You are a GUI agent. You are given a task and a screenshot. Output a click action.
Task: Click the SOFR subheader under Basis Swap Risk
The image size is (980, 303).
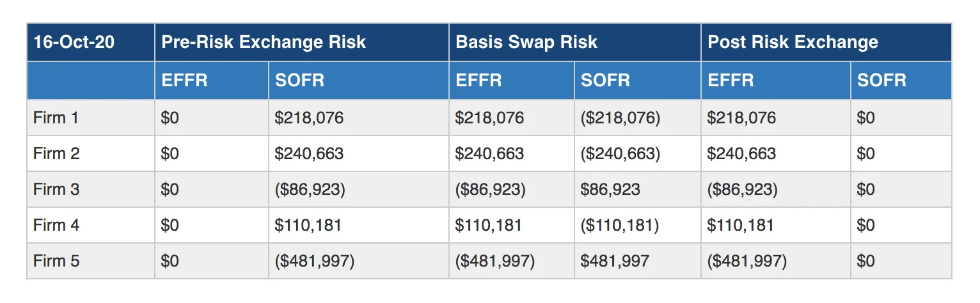(605, 81)
